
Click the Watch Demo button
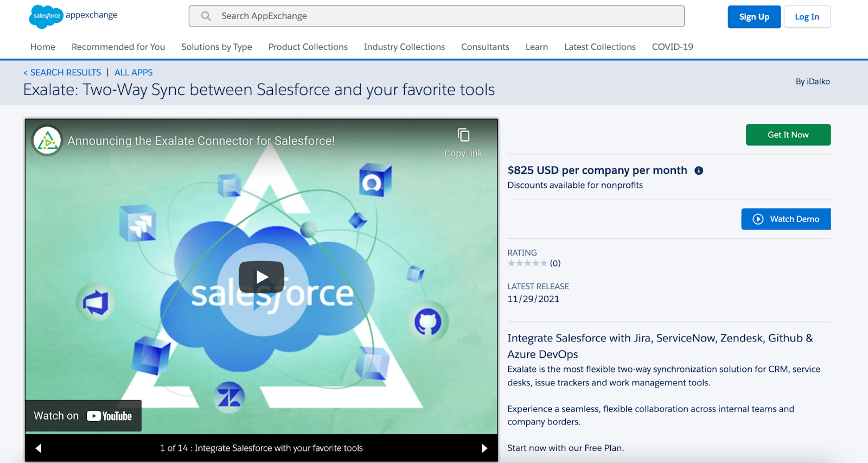786,219
